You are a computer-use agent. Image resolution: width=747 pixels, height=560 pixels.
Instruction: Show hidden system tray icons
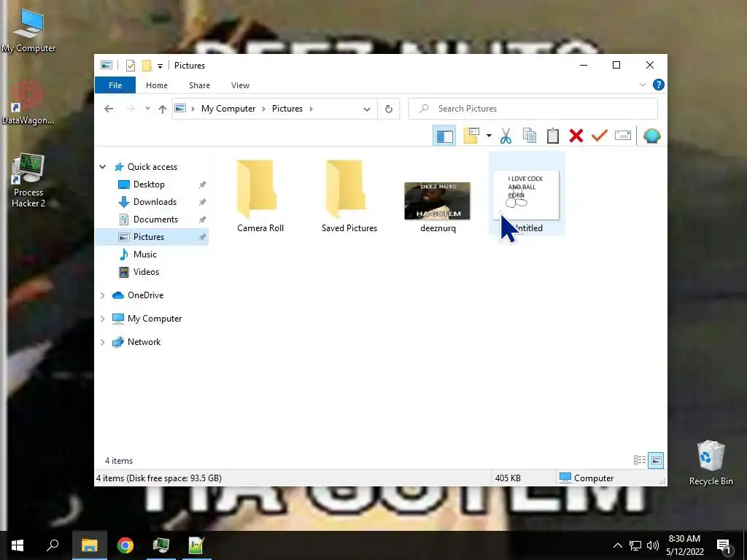(x=617, y=545)
